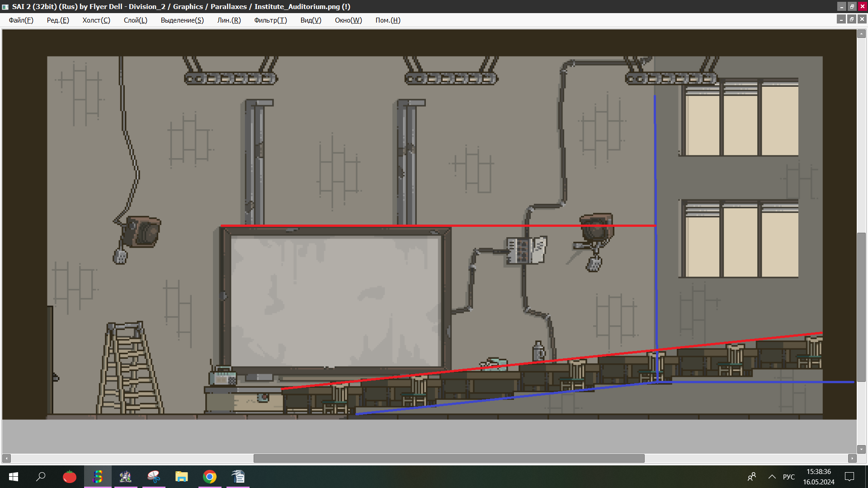Open the red tomato app in taskbar
Image resolution: width=868 pixels, height=488 pixels.
[x=70, y=477]
